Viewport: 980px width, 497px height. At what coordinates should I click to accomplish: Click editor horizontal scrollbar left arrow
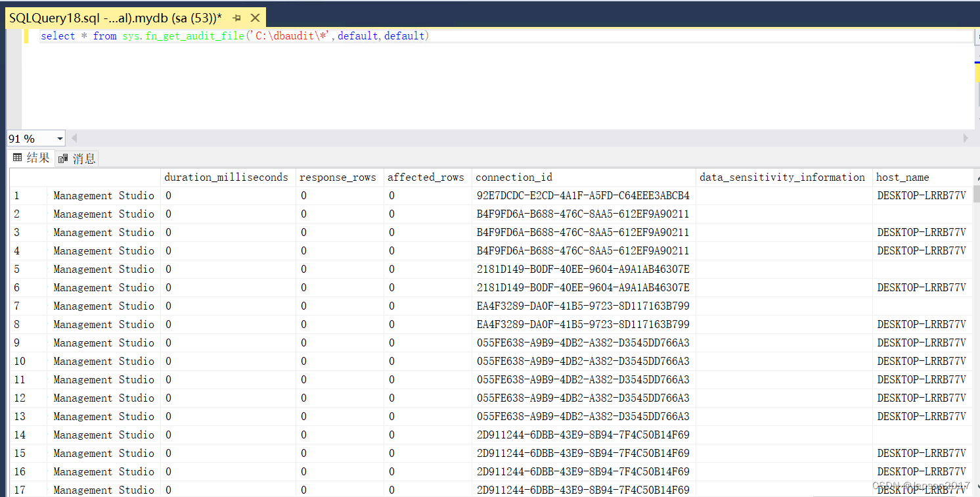pyautogui.click(x=74, y=138)
